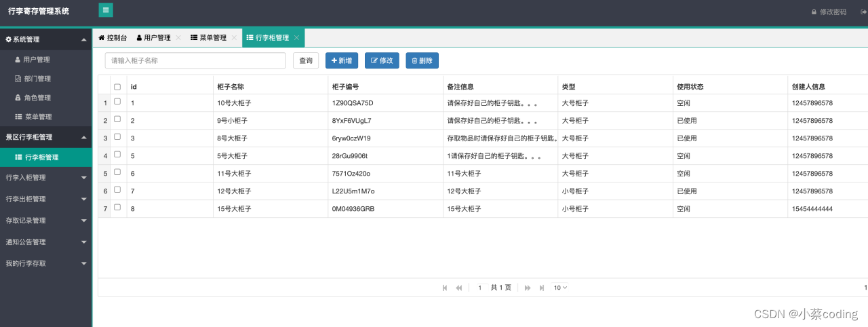Switch to the 控制台 tab

coord(113,38)
